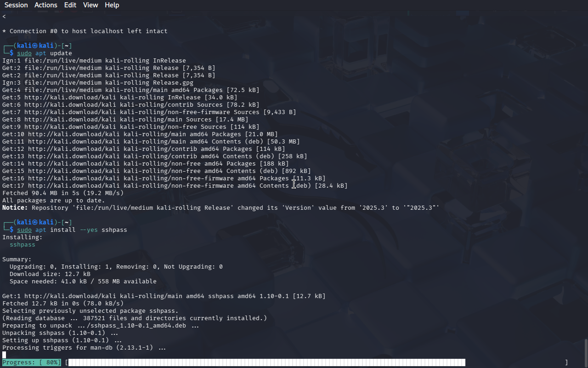Open the Edit menu
588x368 pixels.
tap(70, 5)
